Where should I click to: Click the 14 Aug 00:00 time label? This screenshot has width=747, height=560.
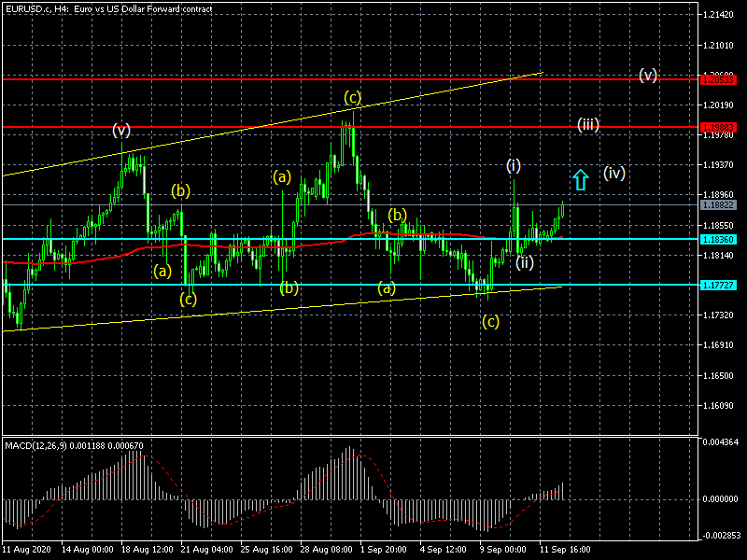(x=88, y=549)
